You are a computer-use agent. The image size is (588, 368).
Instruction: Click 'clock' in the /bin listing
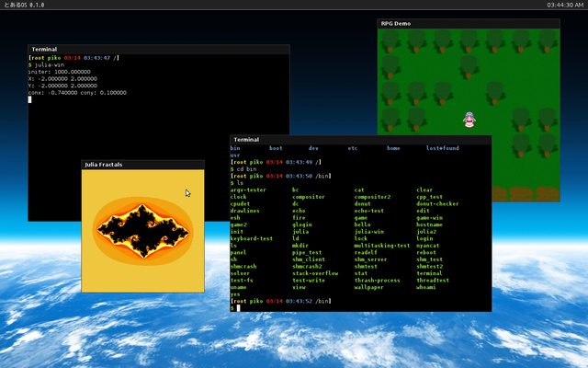(239, 197)
